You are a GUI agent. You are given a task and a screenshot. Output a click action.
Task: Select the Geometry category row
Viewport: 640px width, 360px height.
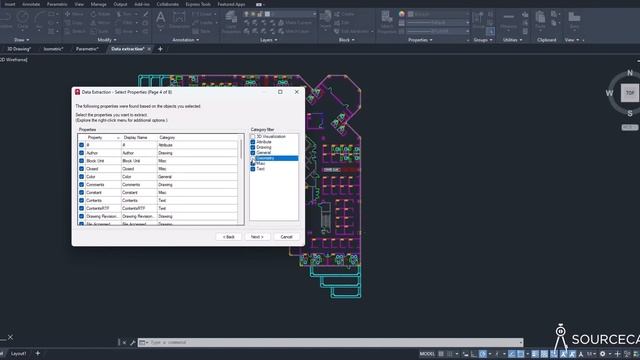(274, 158)
